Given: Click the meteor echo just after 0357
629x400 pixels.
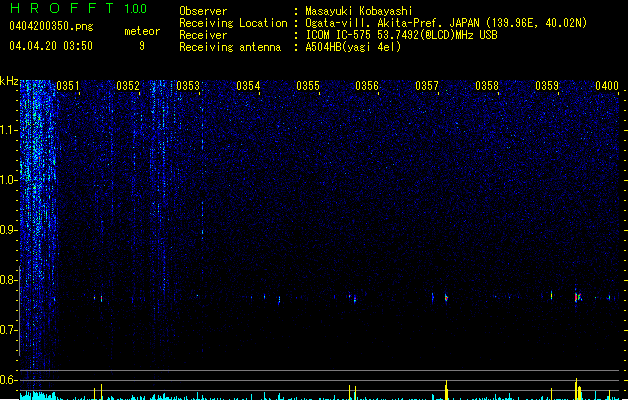Looking at the screenshot, I should [x=446, y=298].
